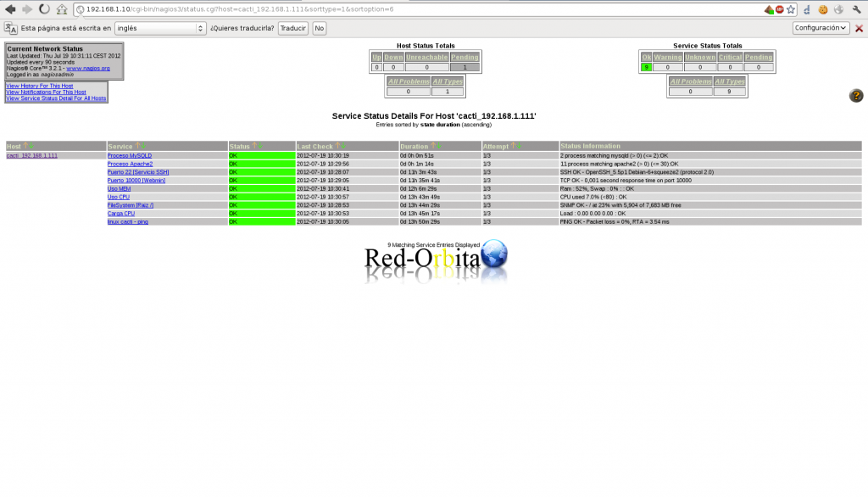Click the Critical header in Service Status Totals
The height and width of the screenshot is (497, 868).
730,57
